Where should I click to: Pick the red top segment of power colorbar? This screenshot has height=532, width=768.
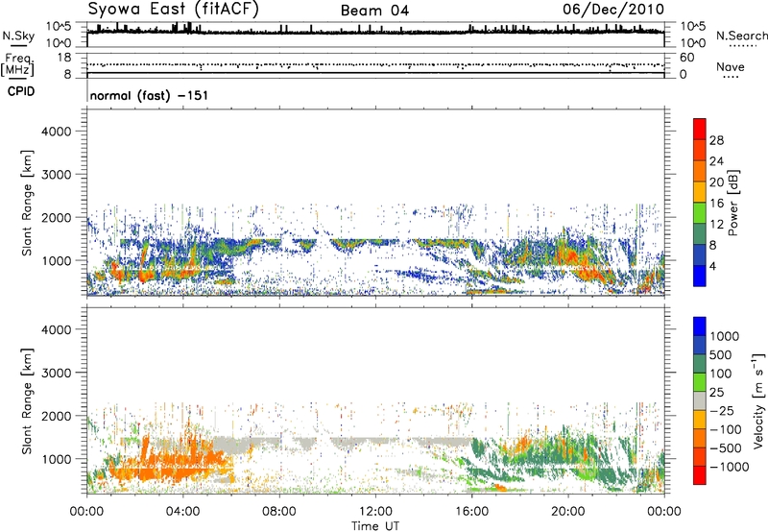[x=700, y=130]
